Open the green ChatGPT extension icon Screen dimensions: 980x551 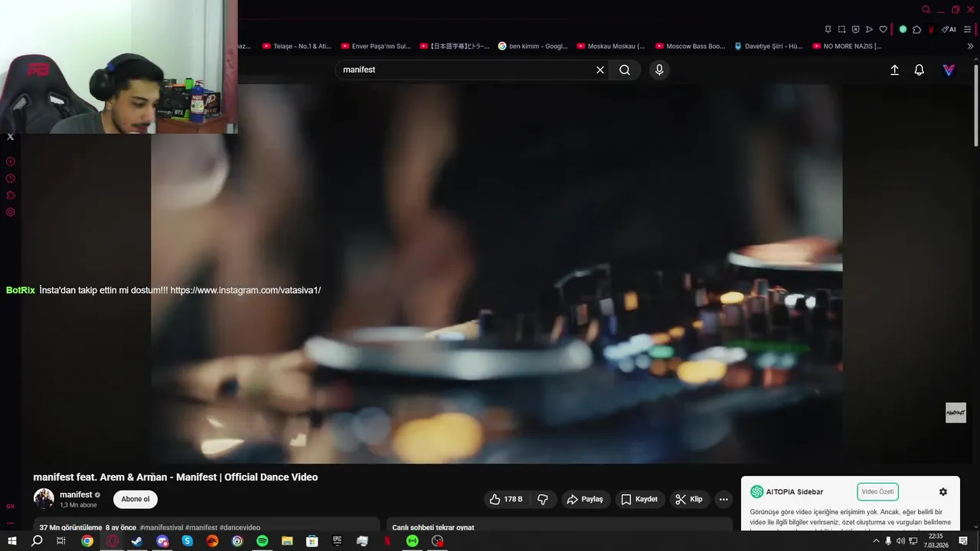903,29
